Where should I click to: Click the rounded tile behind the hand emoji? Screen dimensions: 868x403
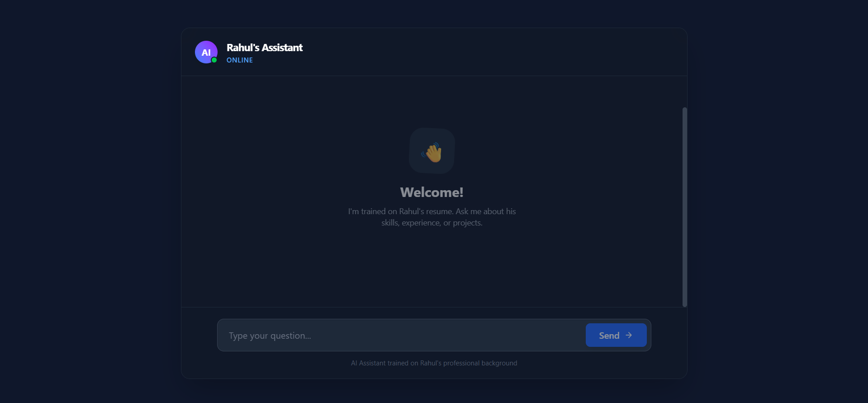pyautogui.click(x=417, y=137)
